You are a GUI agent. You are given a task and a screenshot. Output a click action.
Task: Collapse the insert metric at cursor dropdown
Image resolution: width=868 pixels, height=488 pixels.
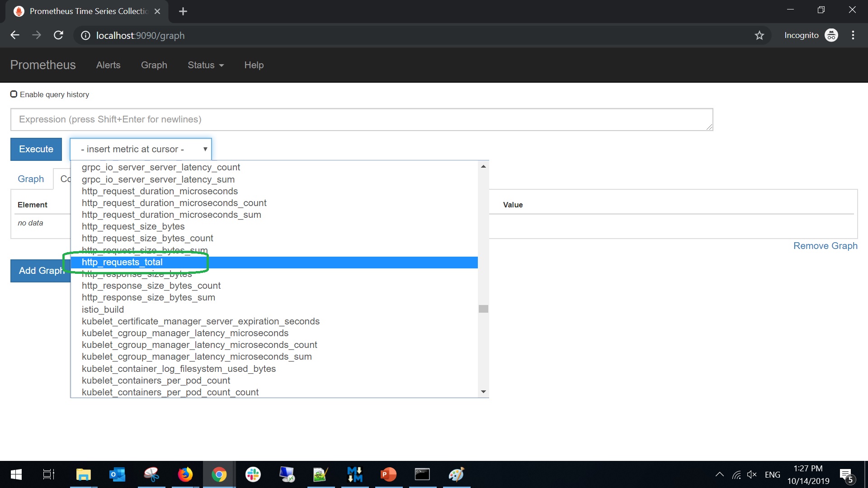tap(141, 149)
